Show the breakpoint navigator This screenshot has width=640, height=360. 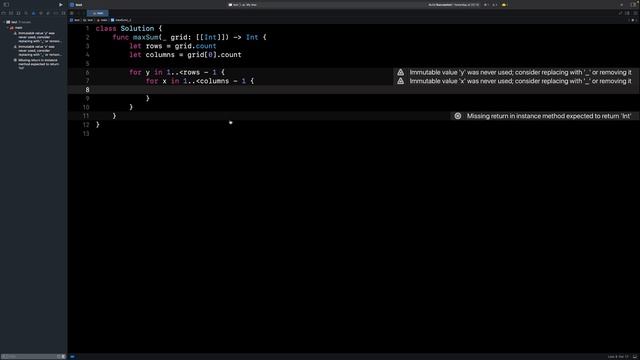coord(56,13)
